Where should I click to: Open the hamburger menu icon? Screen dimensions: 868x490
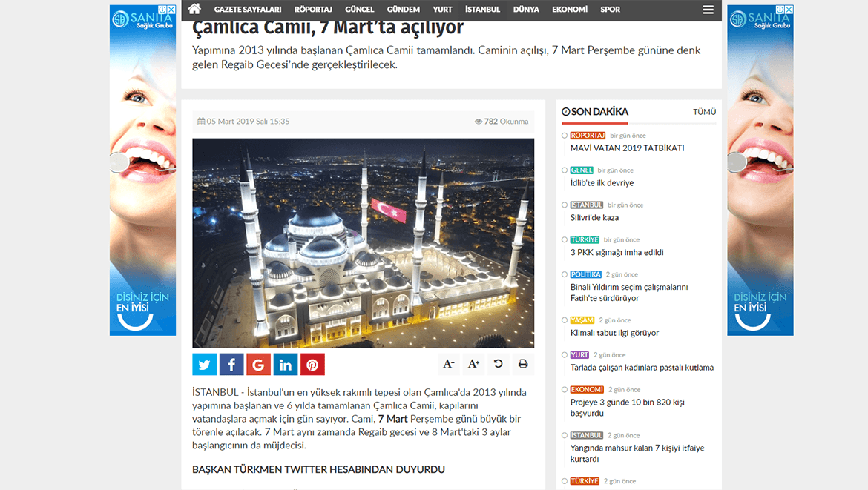pos(708,10)
